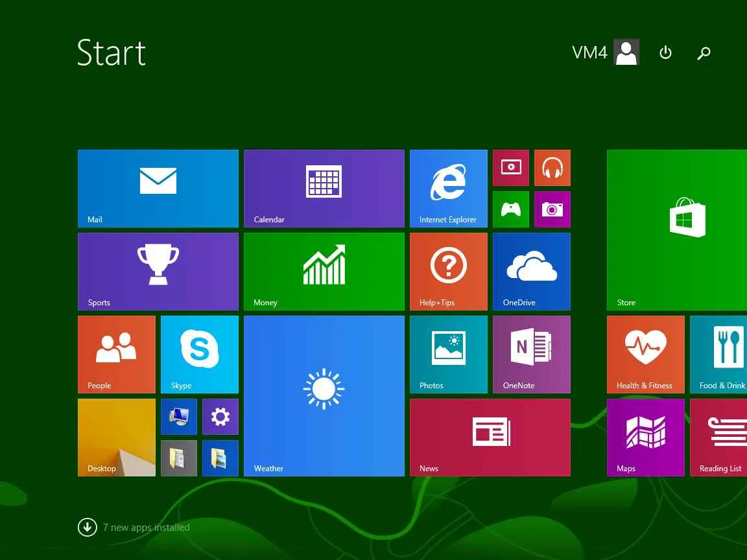Open the Food & Drink tile
Viewport: 747px width, 560px height.
pos(718,355)
